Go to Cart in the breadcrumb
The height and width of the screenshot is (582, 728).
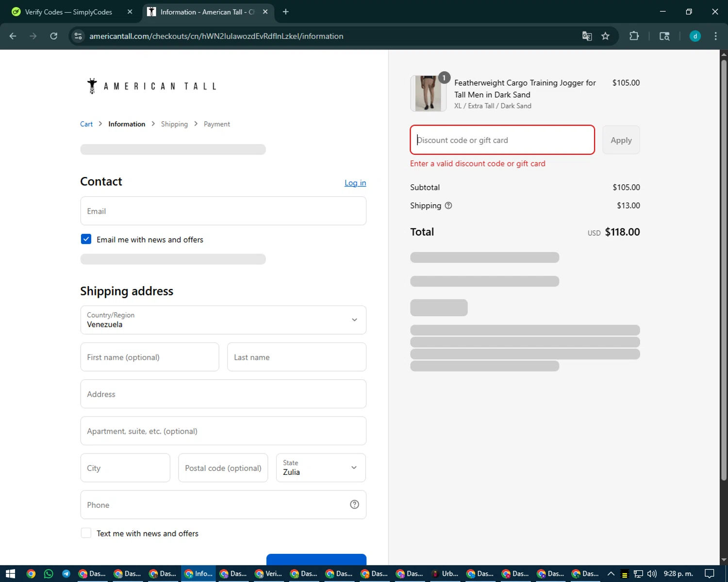tap(86, 124)
